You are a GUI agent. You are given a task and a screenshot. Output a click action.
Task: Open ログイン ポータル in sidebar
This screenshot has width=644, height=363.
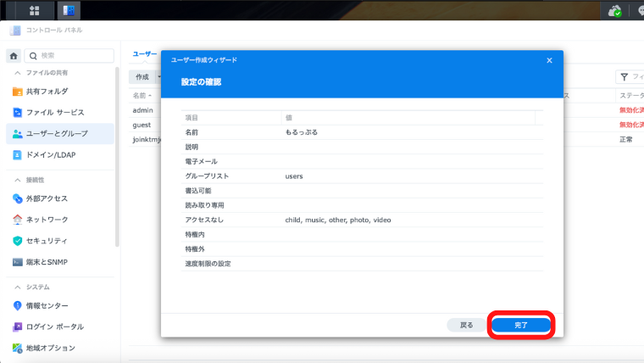pos(54,327)
